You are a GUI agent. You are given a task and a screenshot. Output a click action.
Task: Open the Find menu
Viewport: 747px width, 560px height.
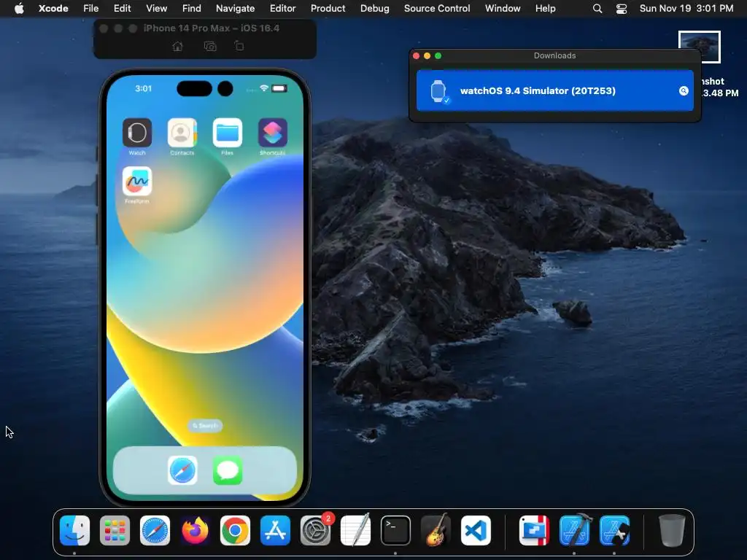pyautogui.click(x=192, y=9)
